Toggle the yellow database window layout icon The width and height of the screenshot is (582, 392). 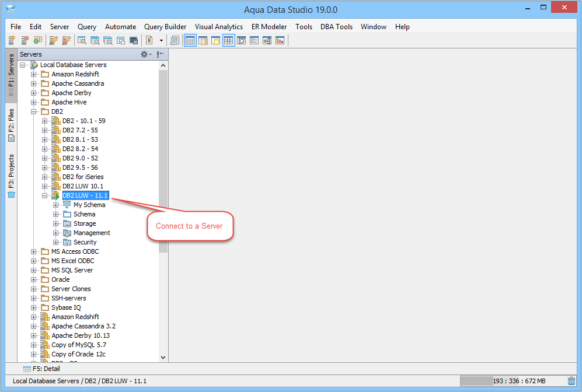point(215,40)
